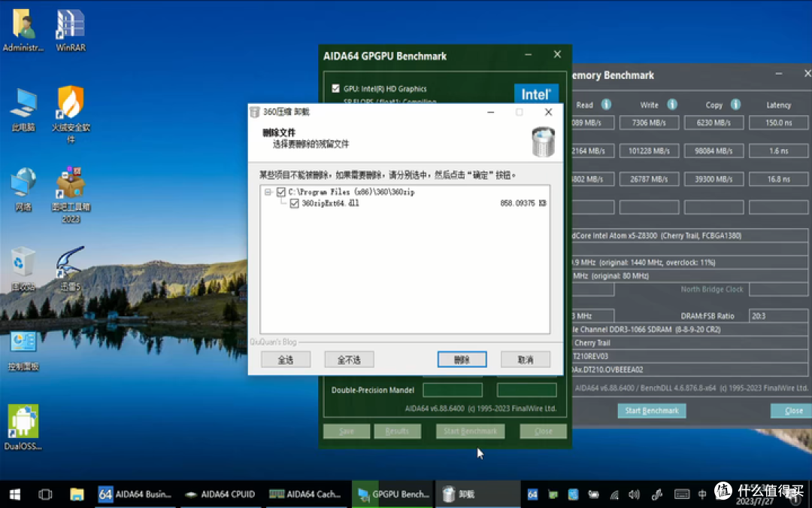Uncheck the C:\Program Files (x86)\360\360zip folder checkbox
This screenshot has width=812, height=508.
click(x=280, y=192)
